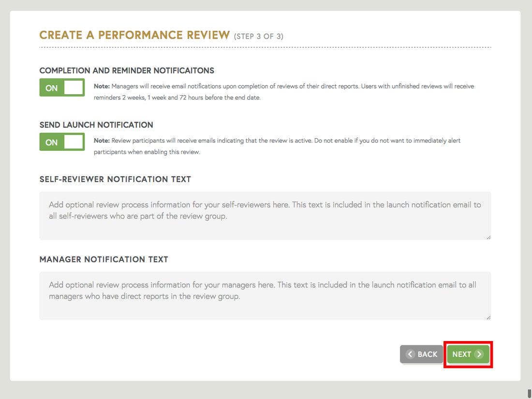The height and width of the screenshot is (399, 532).
Task: Turn off Completion and Reminder Notifications
Action: click(62, 87)
